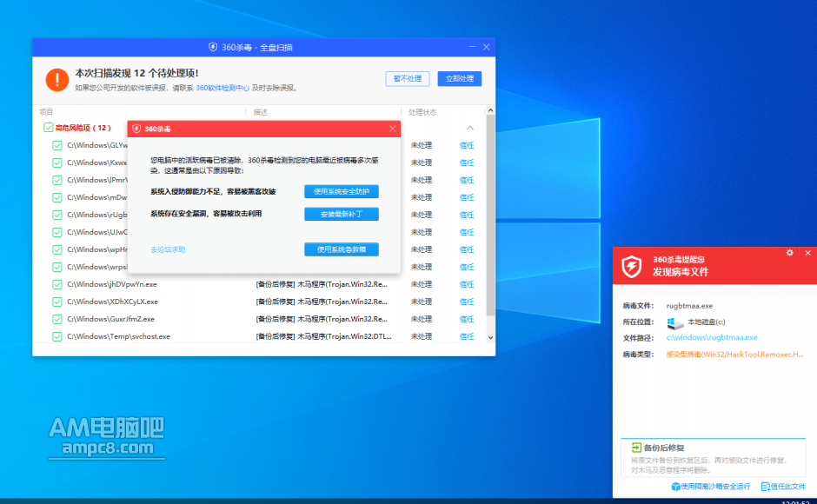This screenshot has height=504, width=817.
Task: Click the 高危风险项 (12) group label
Action: 83,128
